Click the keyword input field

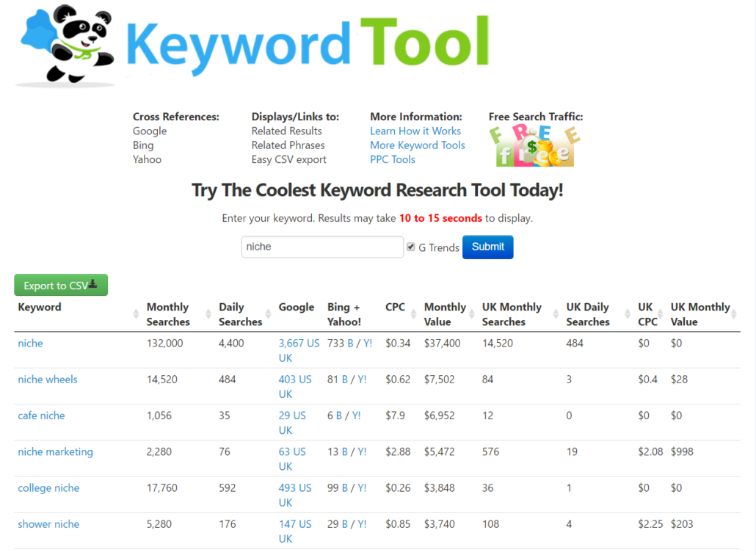click(322, 247)
